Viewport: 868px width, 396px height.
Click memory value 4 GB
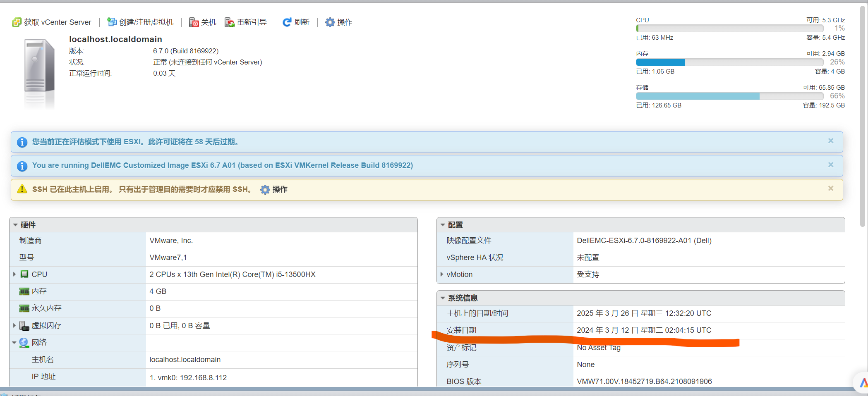[158, 291]
